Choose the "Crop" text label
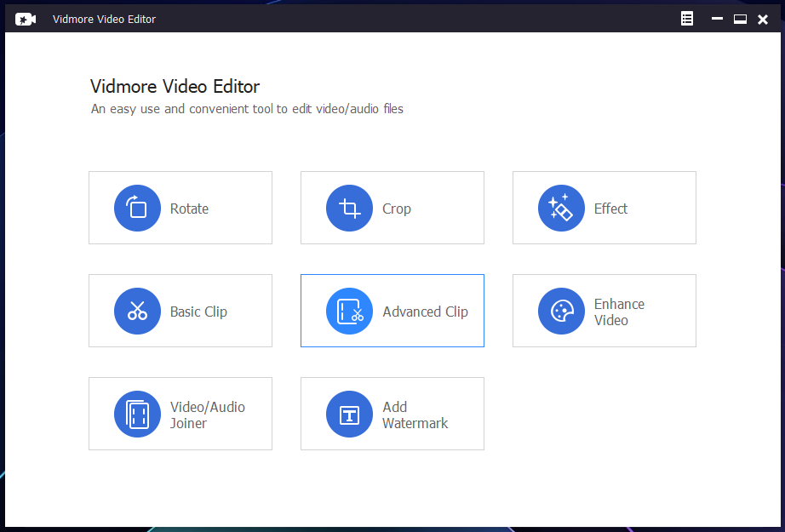Viewport: 785px width, 532px height. pos(397,209)
